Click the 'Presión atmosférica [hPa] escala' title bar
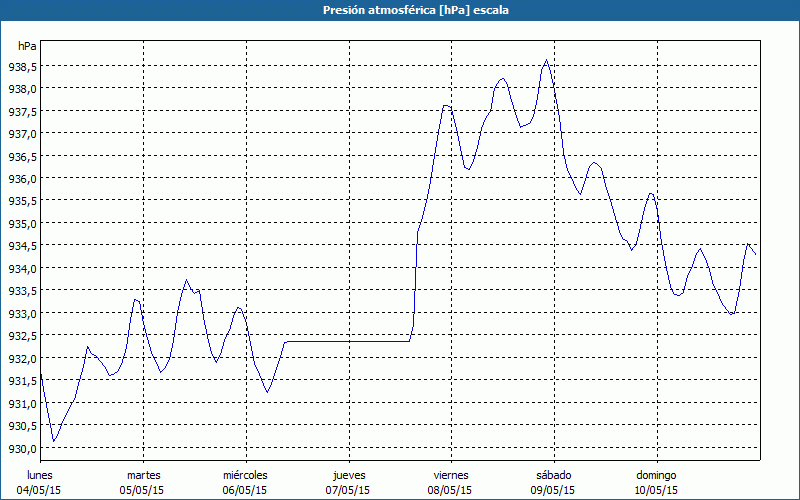The image size is (800, 500). click(x=400, y=10)
